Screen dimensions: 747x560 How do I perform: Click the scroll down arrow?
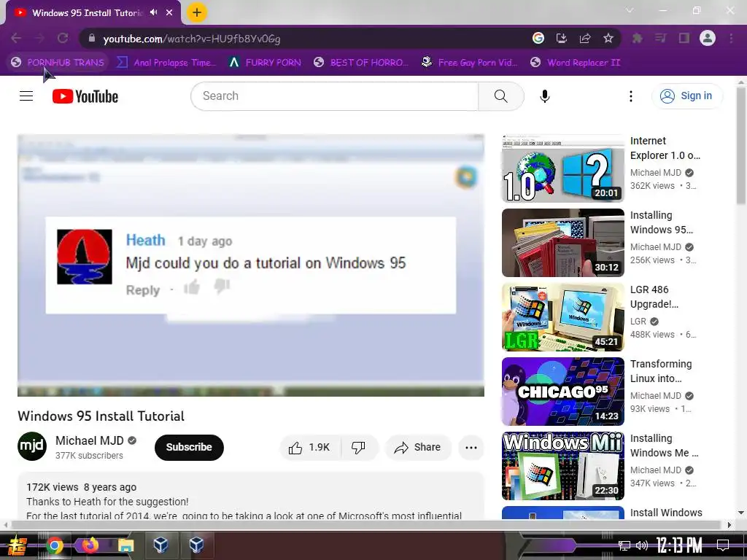coord(741,513)
